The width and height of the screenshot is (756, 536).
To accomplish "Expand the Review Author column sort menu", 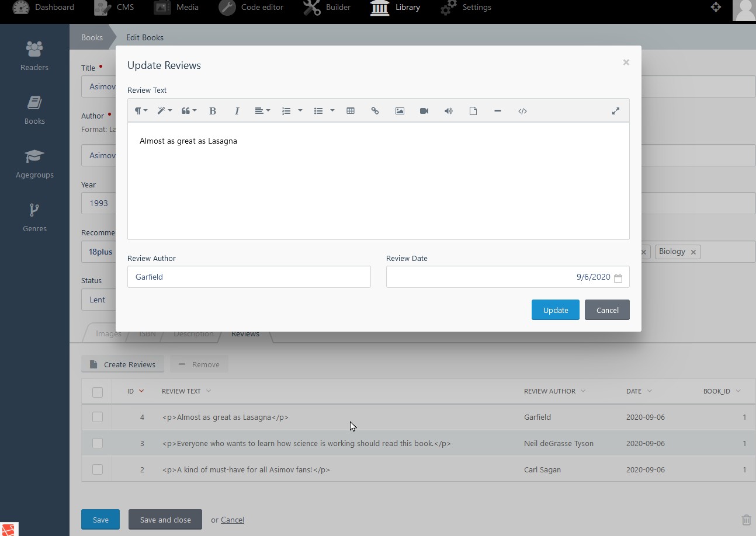I will (583, 391).
